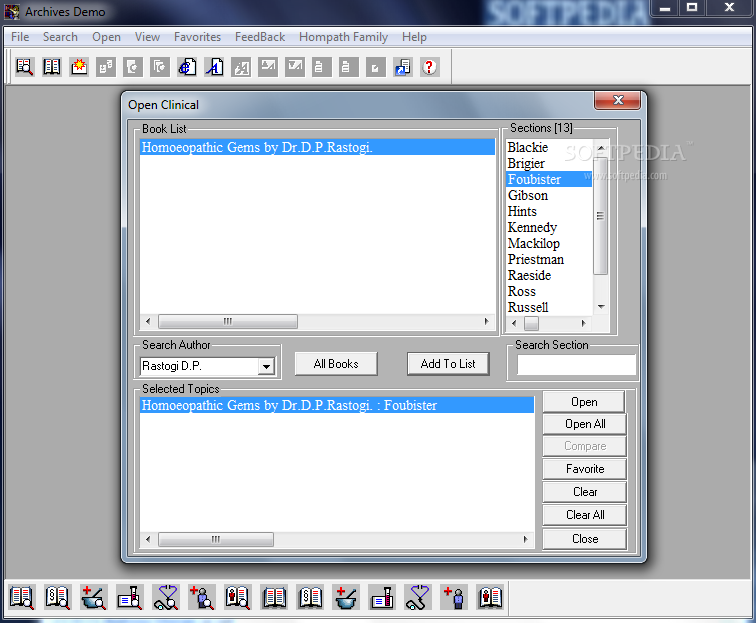Click the book-with-magnifier search icon in top toolbar
This screenshot has height=623, width=756.
[x=24, y=67]
